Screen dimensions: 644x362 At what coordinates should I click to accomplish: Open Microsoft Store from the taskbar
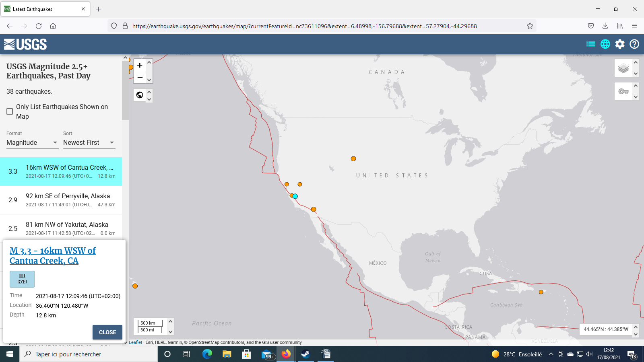coord(246,354)
